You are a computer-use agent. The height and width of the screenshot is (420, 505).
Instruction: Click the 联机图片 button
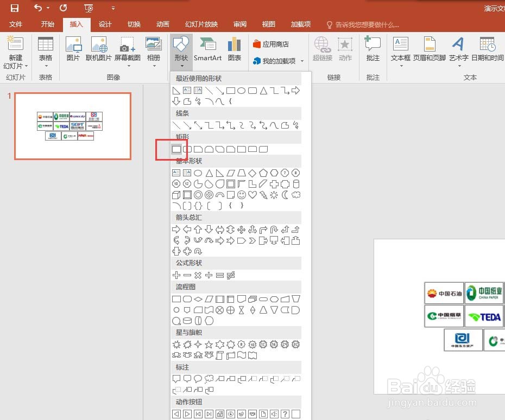98,49
